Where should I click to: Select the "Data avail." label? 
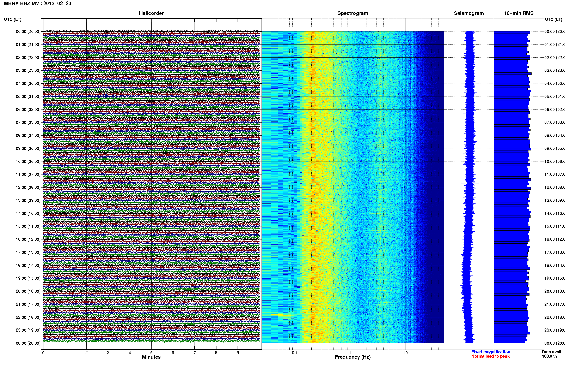click(552, 352)
